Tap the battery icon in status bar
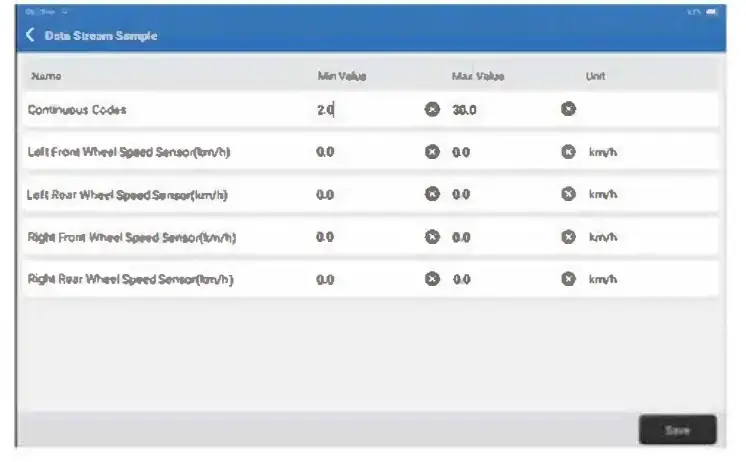The image size is (746, 462). pos(712,12)
